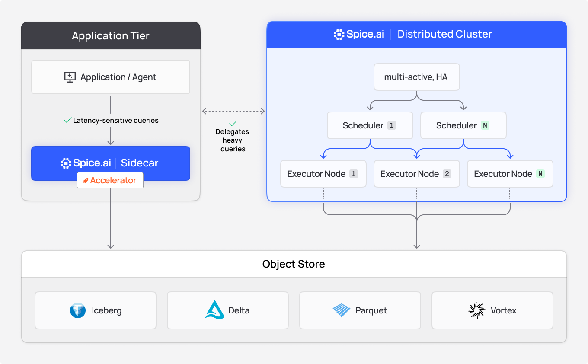Click the Iceberg logo icon
The width and height of the screenshot is (588, 364).
(78, 310)
